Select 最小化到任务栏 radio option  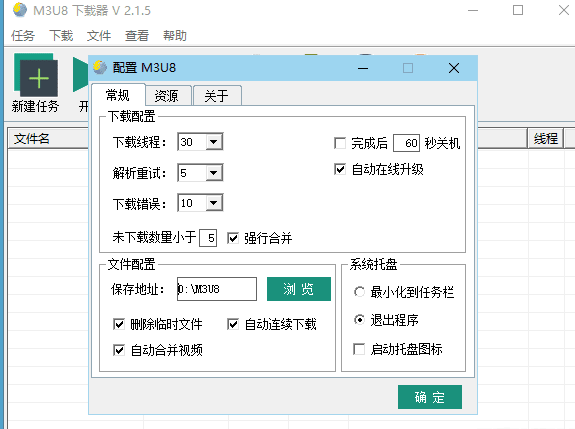pyautogui.click(x=359, y=292)
